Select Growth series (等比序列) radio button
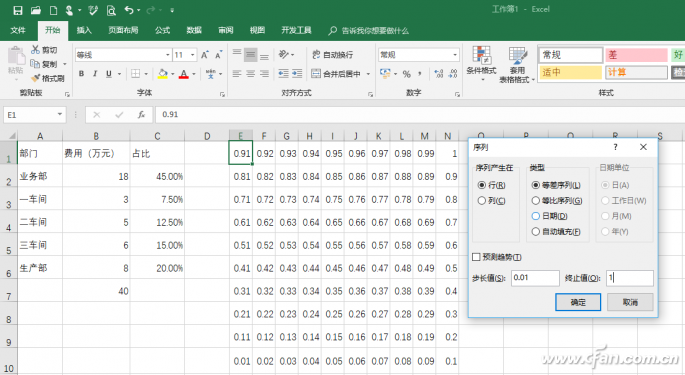This screenshot has width=685, height=375. 536,201
